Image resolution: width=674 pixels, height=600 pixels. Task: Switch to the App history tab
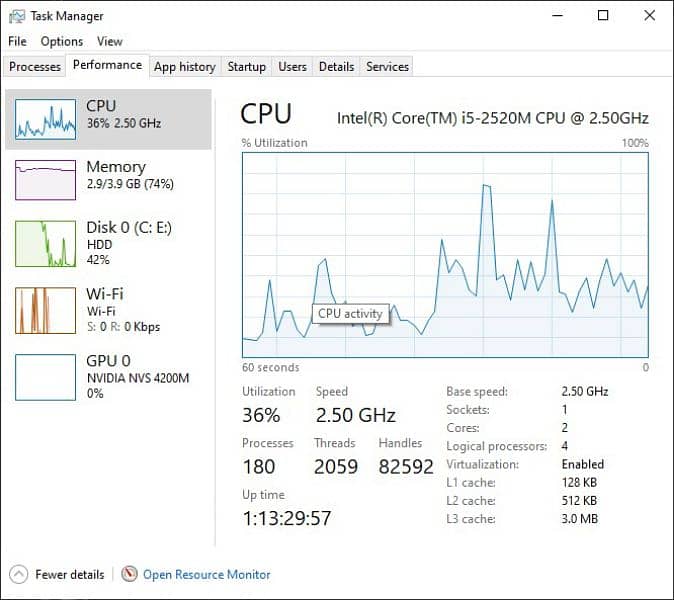pyautogui.click(x=184, y=66)
